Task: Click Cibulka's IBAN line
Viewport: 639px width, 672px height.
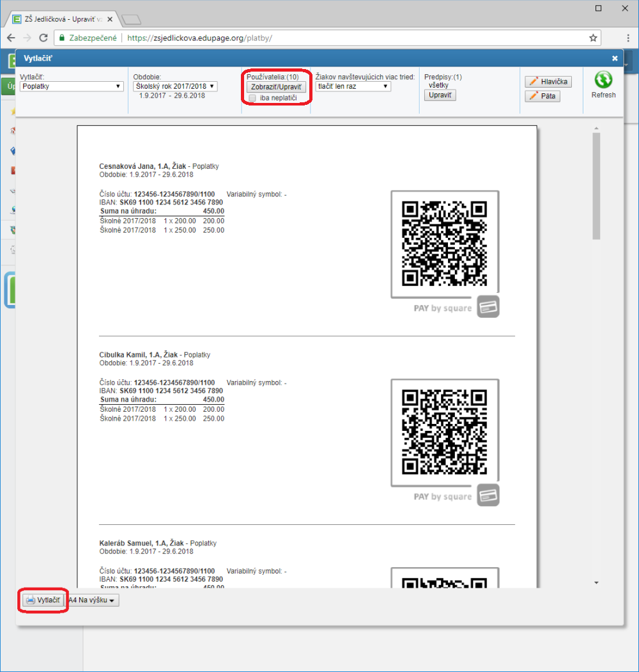Action: (x=161, y=391)
